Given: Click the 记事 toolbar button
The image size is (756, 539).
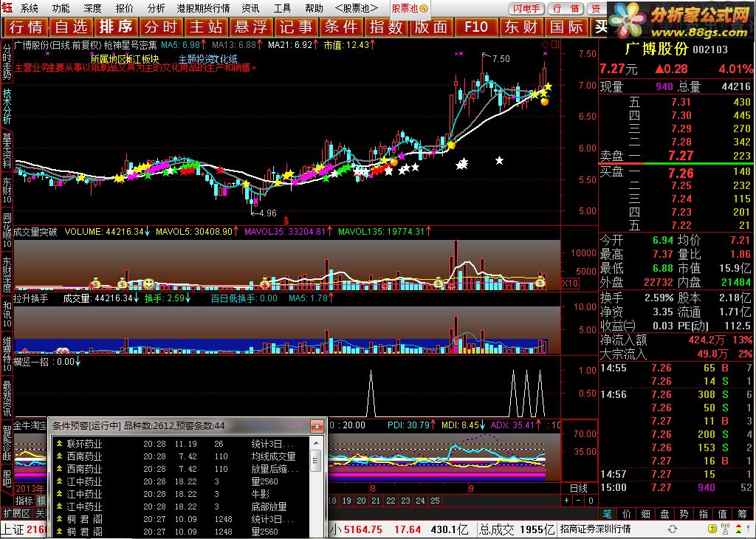Looking at the screenshot, I should coord(296,27).
